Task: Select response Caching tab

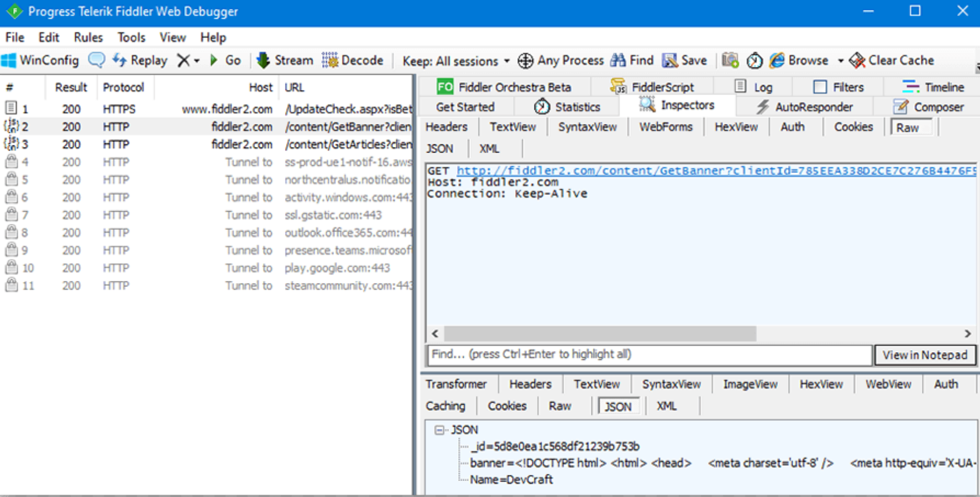Action: coord(446,406)
